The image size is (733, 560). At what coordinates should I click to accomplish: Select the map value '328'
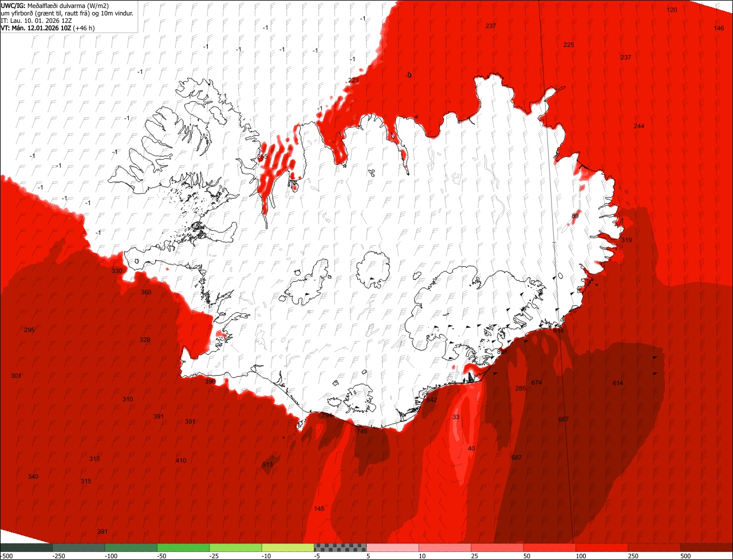click(145, 340)
